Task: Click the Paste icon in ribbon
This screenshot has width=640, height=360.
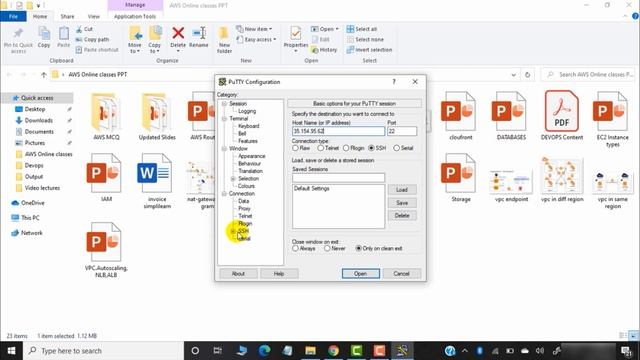Action: click(x=64, y=33)
